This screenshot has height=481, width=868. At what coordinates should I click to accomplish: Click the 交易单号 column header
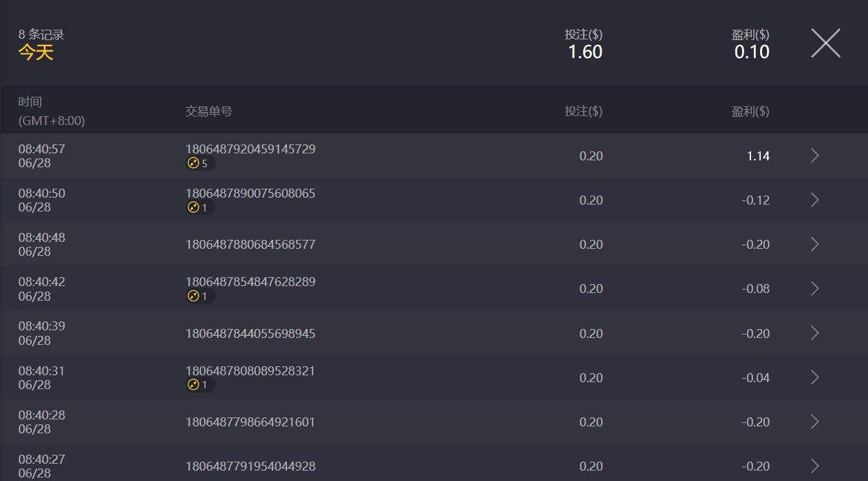[209, 111]
